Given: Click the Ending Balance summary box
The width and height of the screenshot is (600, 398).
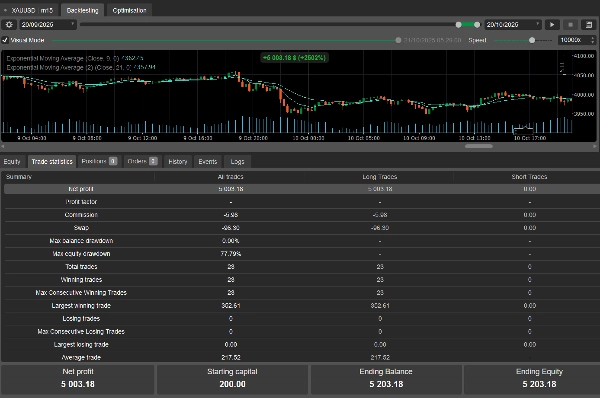Looking at the screenshot, I should (386, 379).
